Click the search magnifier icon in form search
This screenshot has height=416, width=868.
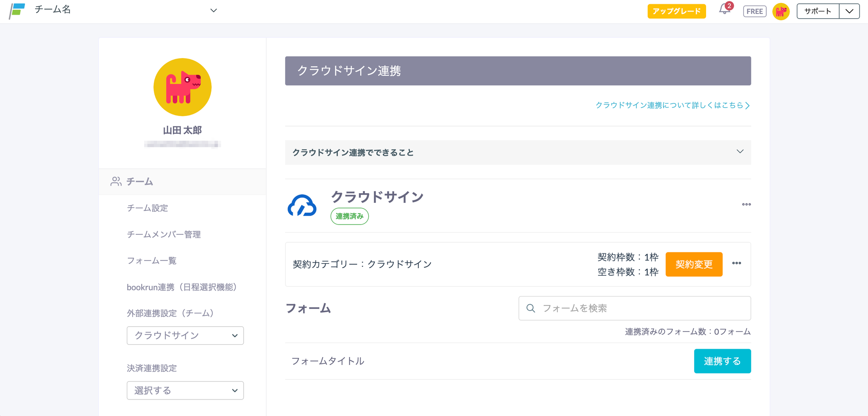(531, 308)
